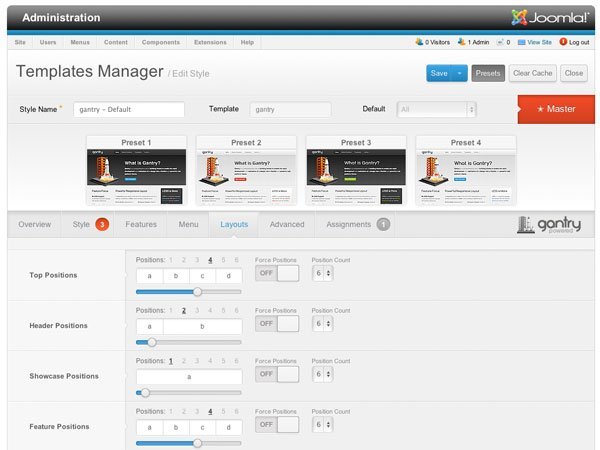The image size is (600, 450).
Task: Switch to the Advanced tab
Action: pos(287,225)
